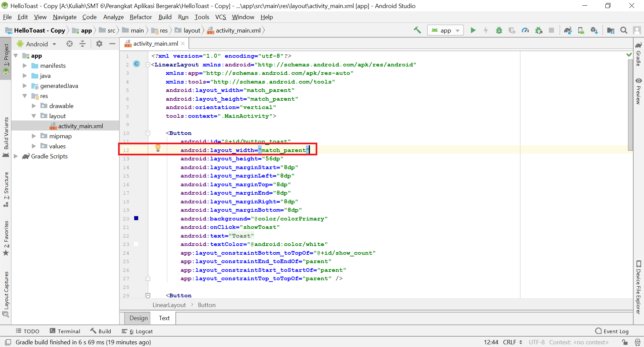Run the app using the green Run icon
Viewport: 644px width, 347px height.
473,30
